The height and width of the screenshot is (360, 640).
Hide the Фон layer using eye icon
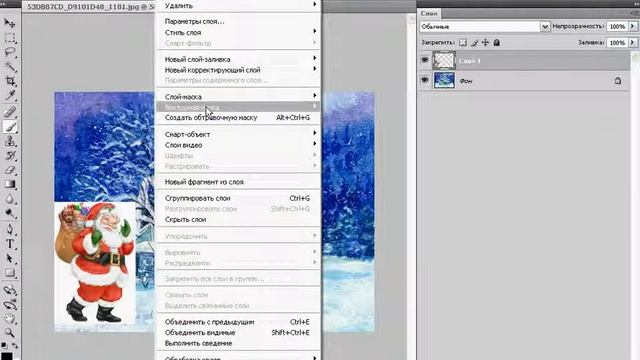(x=425, y=80)
